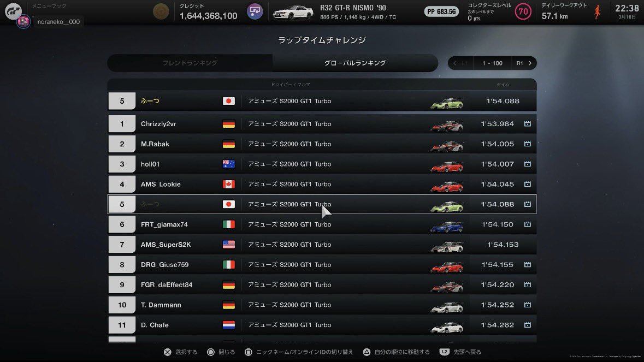The height and width of the screenshot is (362, 644).
Task: Select driver name AMS_SuperS2K
Action: click(166, 244)
